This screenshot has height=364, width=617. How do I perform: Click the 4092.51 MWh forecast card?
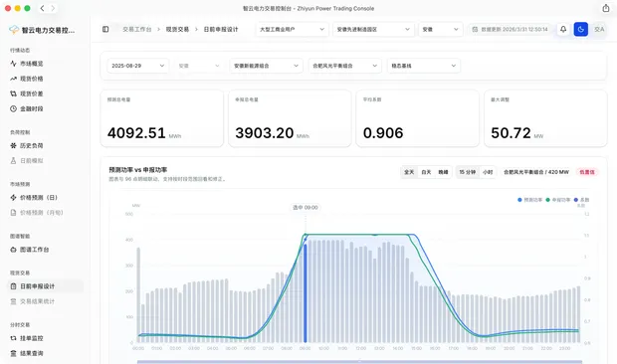[162, 118]
